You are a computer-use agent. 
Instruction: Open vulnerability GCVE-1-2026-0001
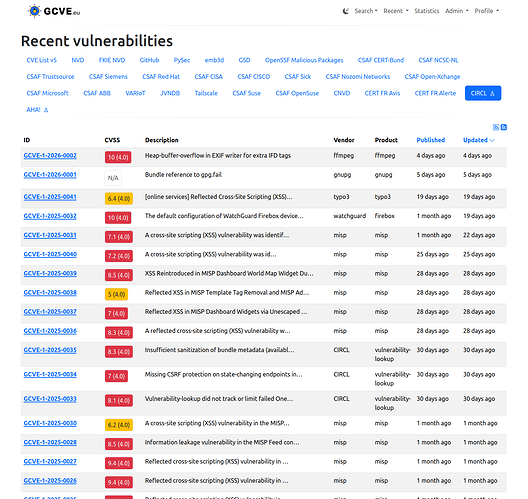[x=50, y=175]
